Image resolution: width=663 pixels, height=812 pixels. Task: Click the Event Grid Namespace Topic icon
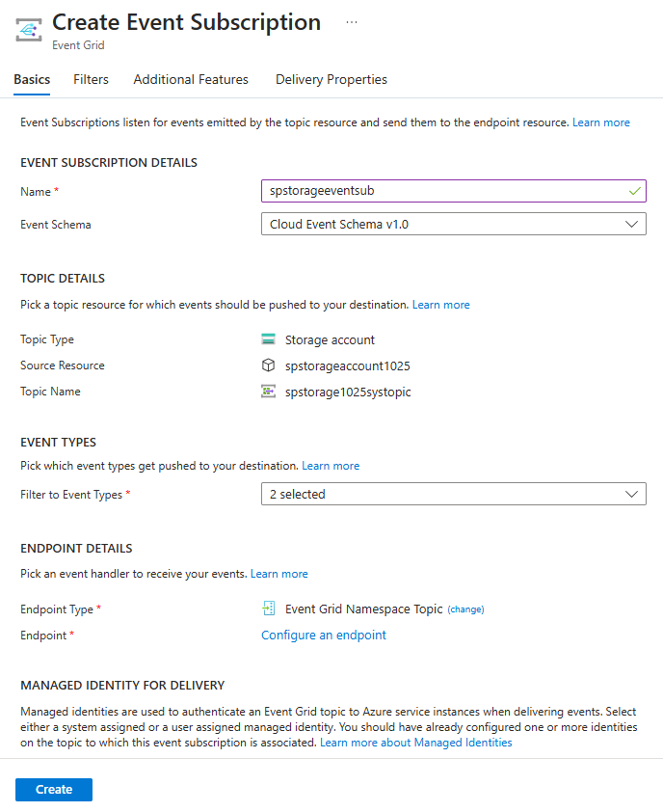(x=269, y=609)
